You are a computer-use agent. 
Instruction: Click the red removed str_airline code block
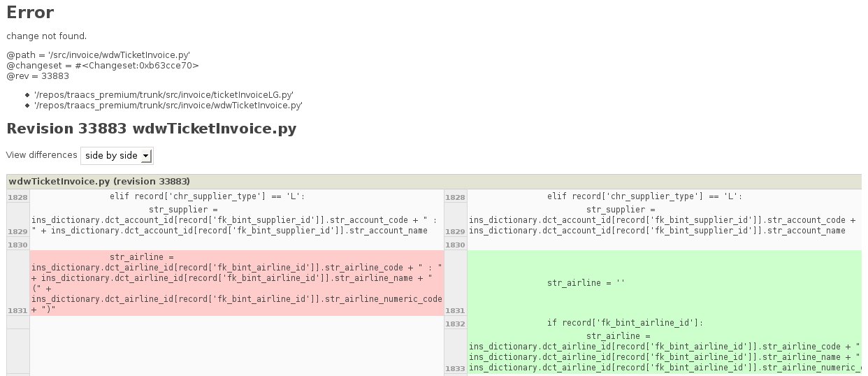point(236,283)
